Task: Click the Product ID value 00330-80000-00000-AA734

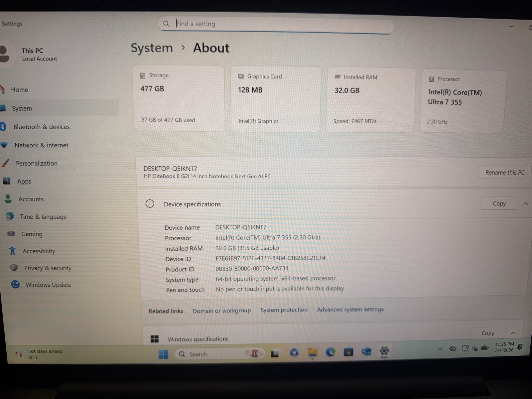Action: tap(252, 268)
